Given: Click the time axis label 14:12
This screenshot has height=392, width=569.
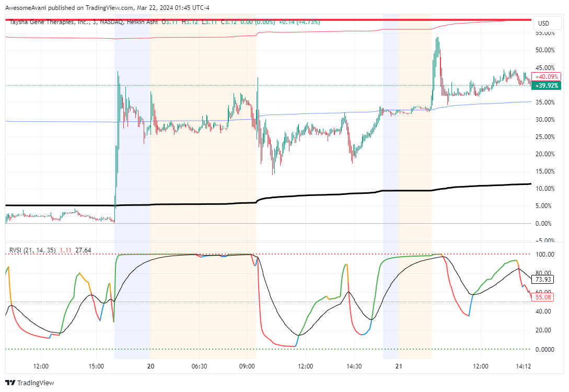Looking at the screenshot, I should click(523, 366).
